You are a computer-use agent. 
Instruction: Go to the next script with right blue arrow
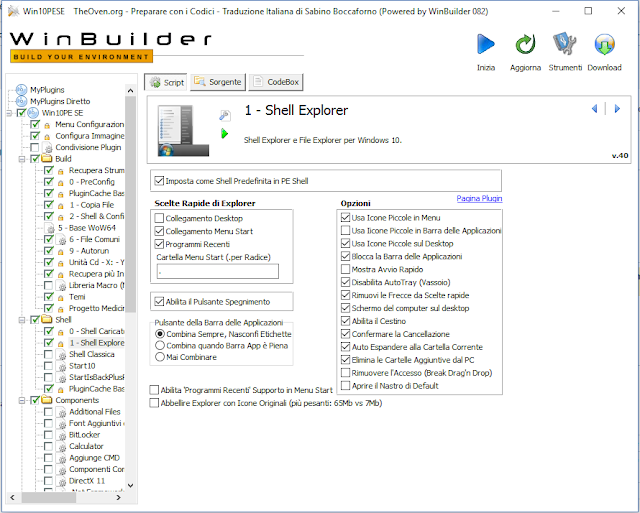[617, 109]
